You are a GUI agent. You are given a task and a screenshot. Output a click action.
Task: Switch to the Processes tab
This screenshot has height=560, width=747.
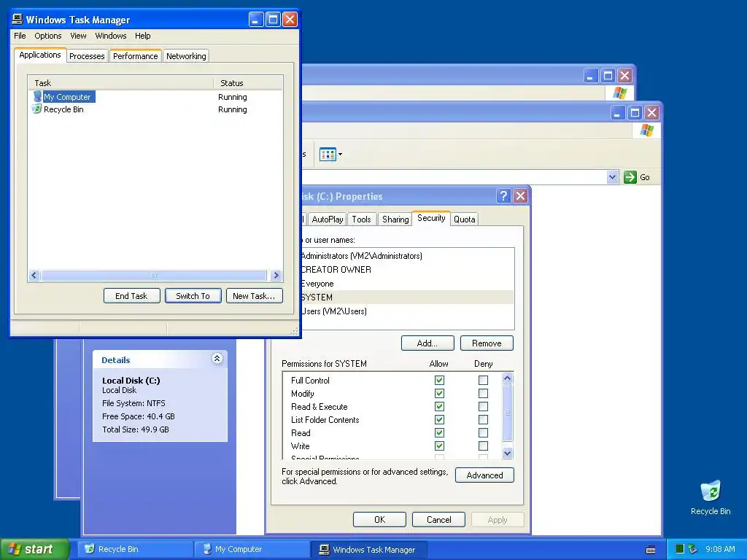click(87, 55)
